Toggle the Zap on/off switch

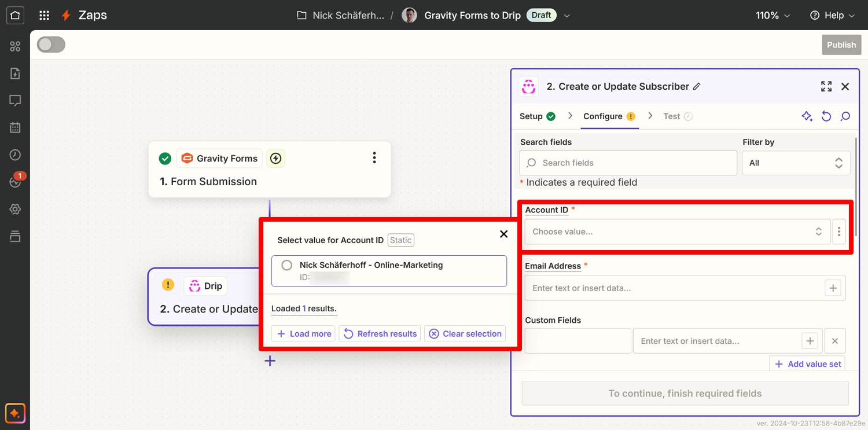51,45
